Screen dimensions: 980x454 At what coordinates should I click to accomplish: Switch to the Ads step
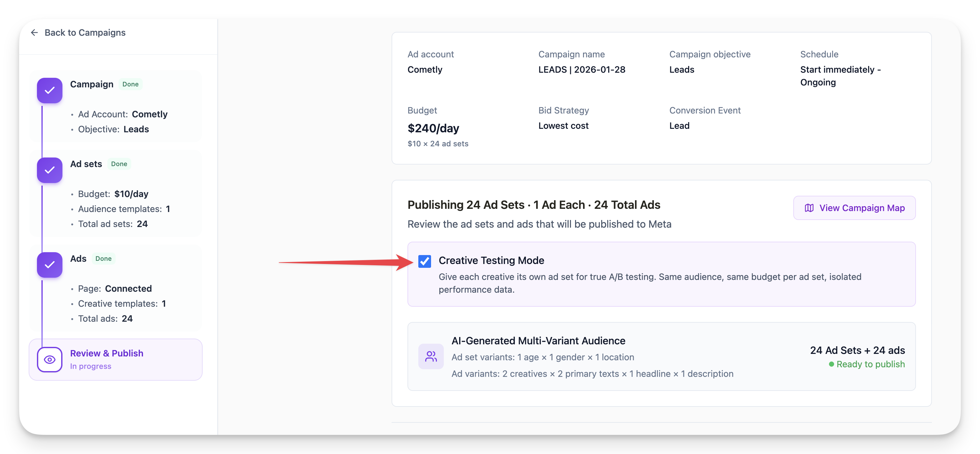pyautogui.click(x=78, y=259)
